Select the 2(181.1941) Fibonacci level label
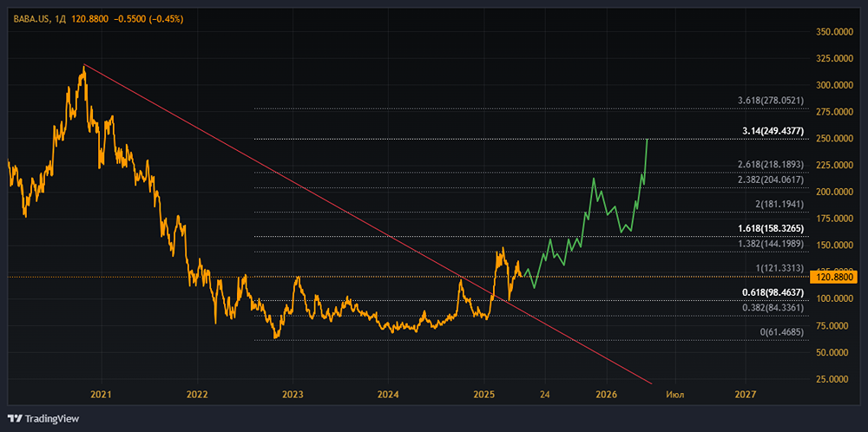Image resolution: width=868 pixels, height=432 pixels. (x=779, y=204)
